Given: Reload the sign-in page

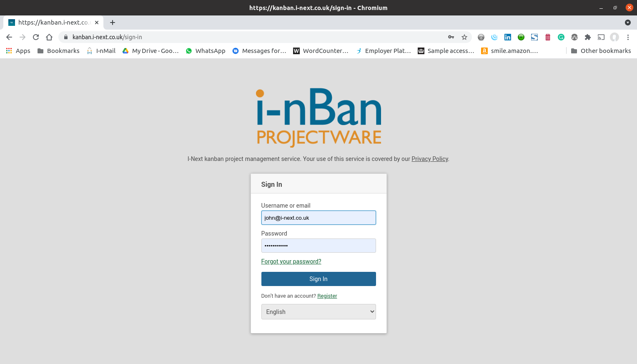Looking at the screenshot, I should pos(36,37).
